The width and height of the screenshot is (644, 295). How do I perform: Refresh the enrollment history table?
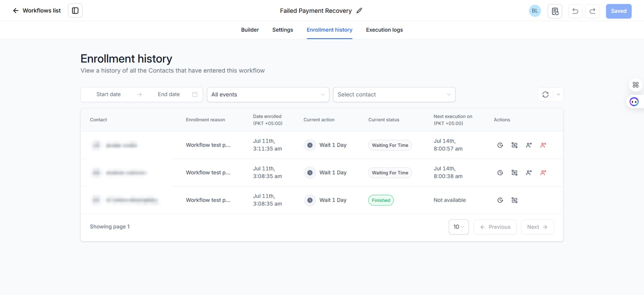pos(545,95)
